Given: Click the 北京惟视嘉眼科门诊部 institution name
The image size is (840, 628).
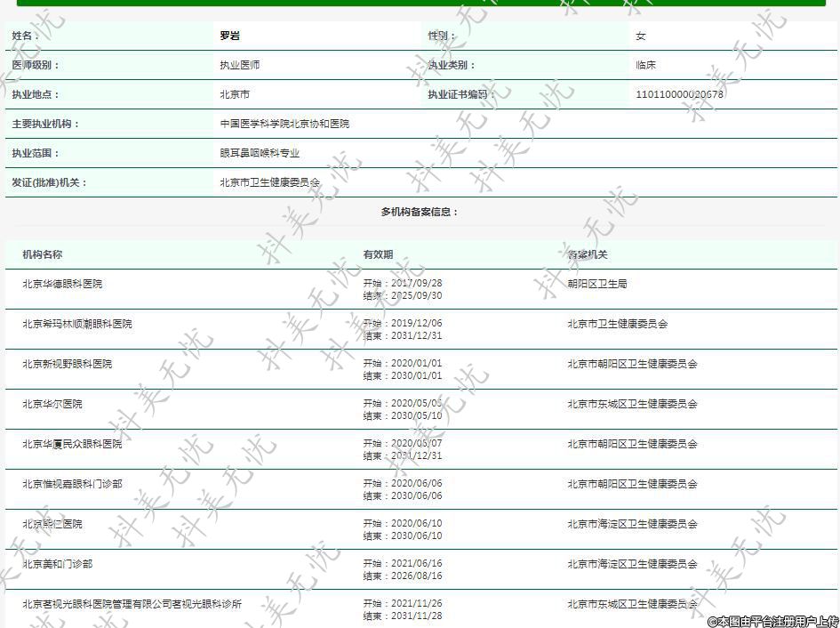Looking at the screenshot, I should (x=72, y=484).
